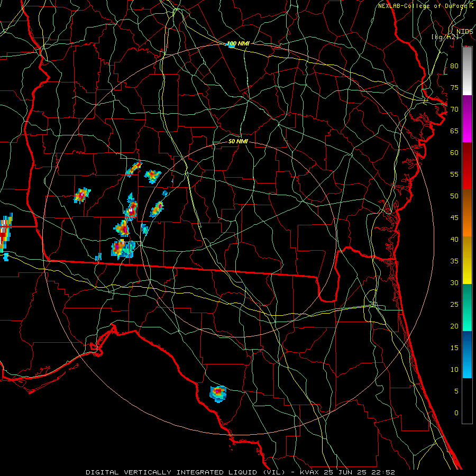The width and height of the screenshot is (476, 476).
Task: Click the small cyan echo beside the 100 NMI label
Action: pyautogui.click(x=231, y=45)
